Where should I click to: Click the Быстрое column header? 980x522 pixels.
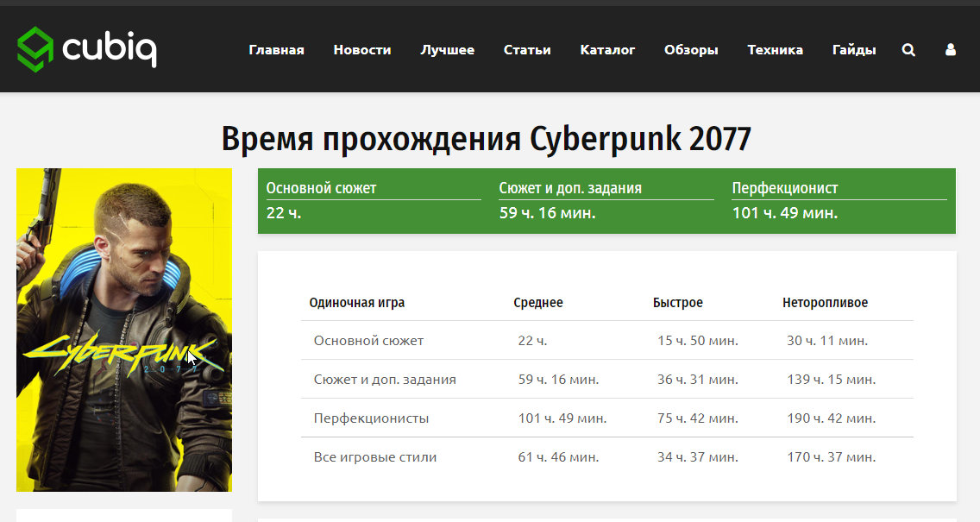pos(678,303)
